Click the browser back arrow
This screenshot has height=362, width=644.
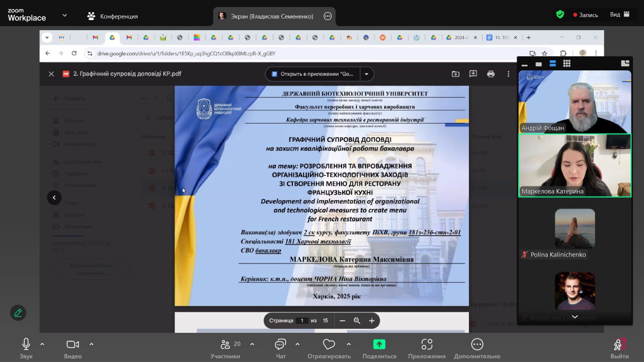(48, 53)
